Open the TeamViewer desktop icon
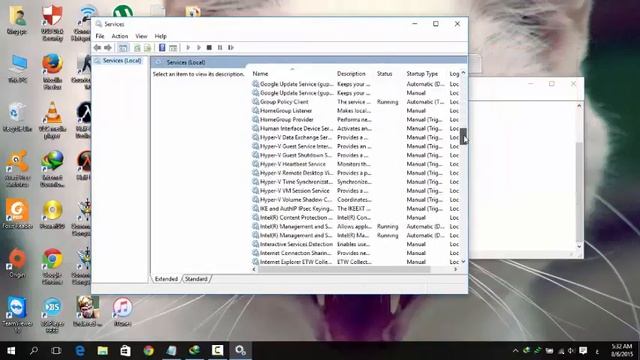The height and width of the screenshot is (360, 640). coord(17,314)
